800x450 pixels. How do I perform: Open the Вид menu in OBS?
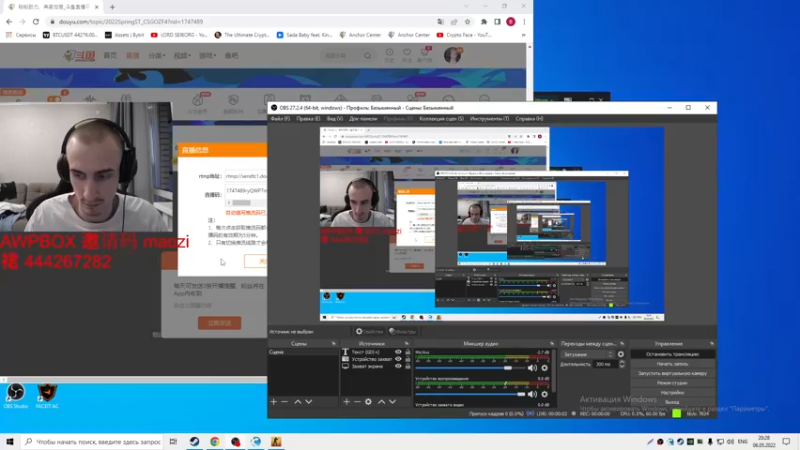tap(335, 119)
